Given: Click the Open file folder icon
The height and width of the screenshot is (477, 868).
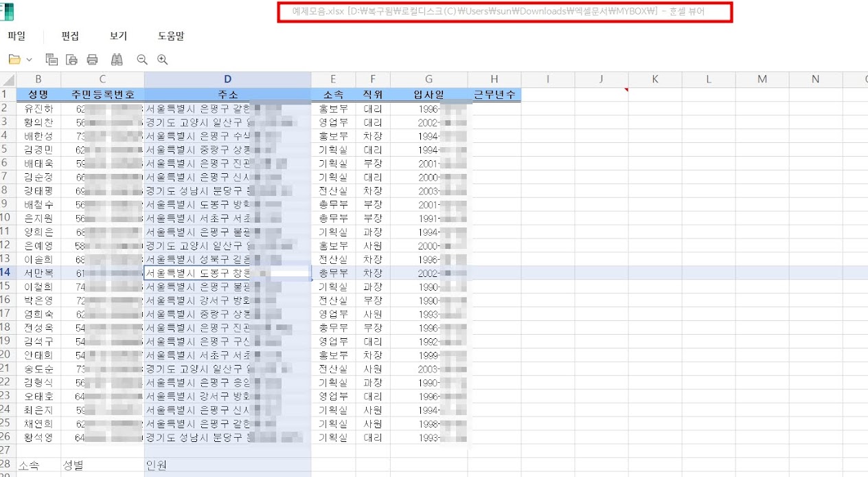Looking at the screenshot, I should [x=14, y=60].
